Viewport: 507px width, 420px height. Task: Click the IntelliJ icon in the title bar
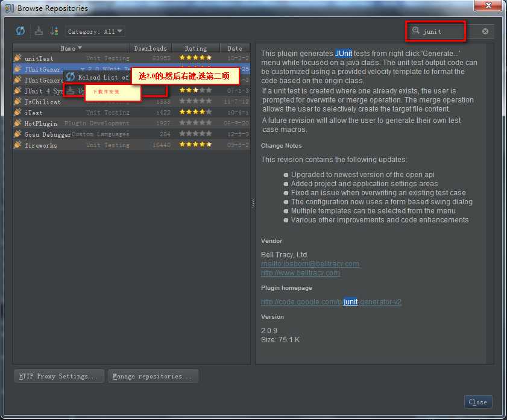(x=10, y=8)
